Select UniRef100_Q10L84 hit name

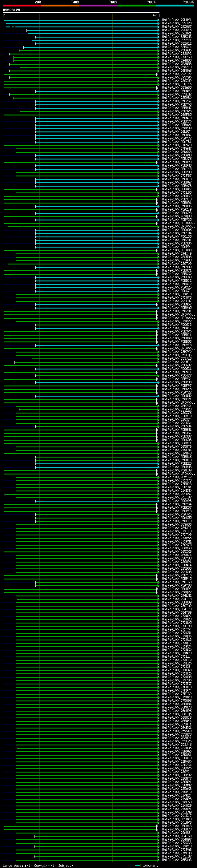pos(177,450)
